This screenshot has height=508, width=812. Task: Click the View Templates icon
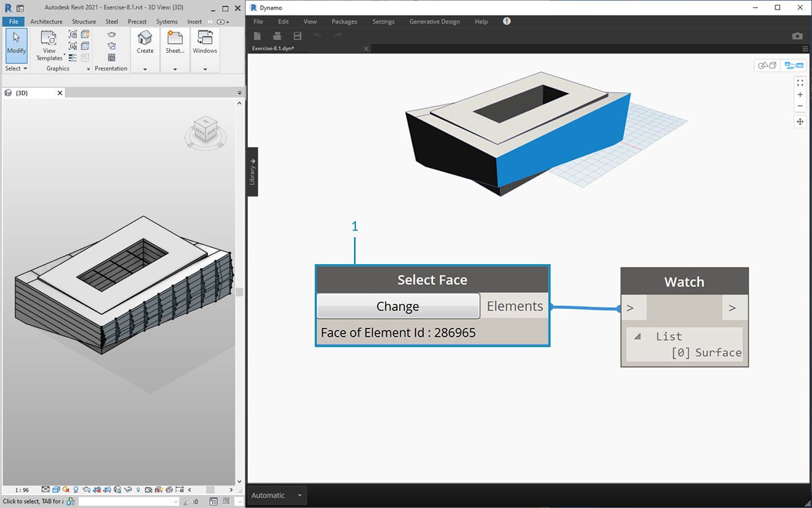(49, 45)
